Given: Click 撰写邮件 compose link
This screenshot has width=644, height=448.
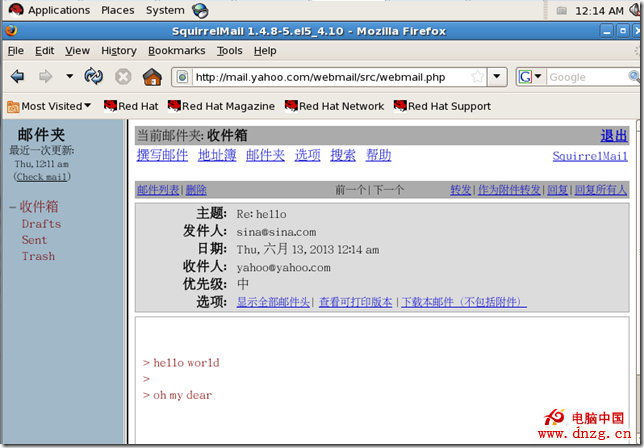Looking at the screenshot, I should (162, 155).
